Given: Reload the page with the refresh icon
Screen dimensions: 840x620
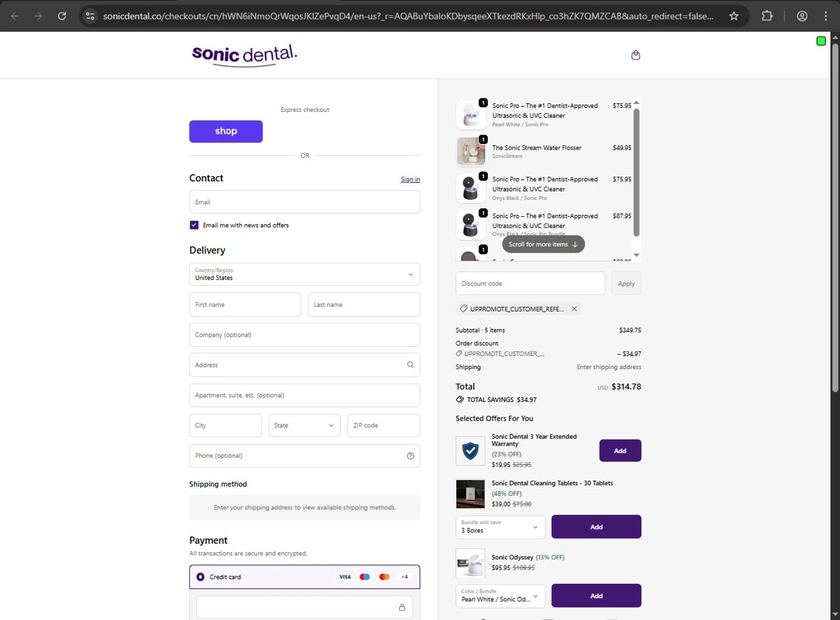Looking at the screenshot, I should point(62,16).
